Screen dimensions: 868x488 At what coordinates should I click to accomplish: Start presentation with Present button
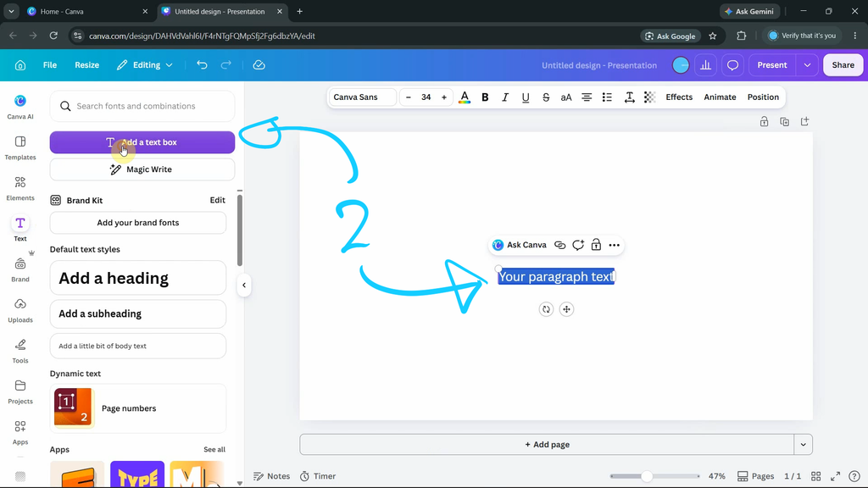click(x=772, y=65)
